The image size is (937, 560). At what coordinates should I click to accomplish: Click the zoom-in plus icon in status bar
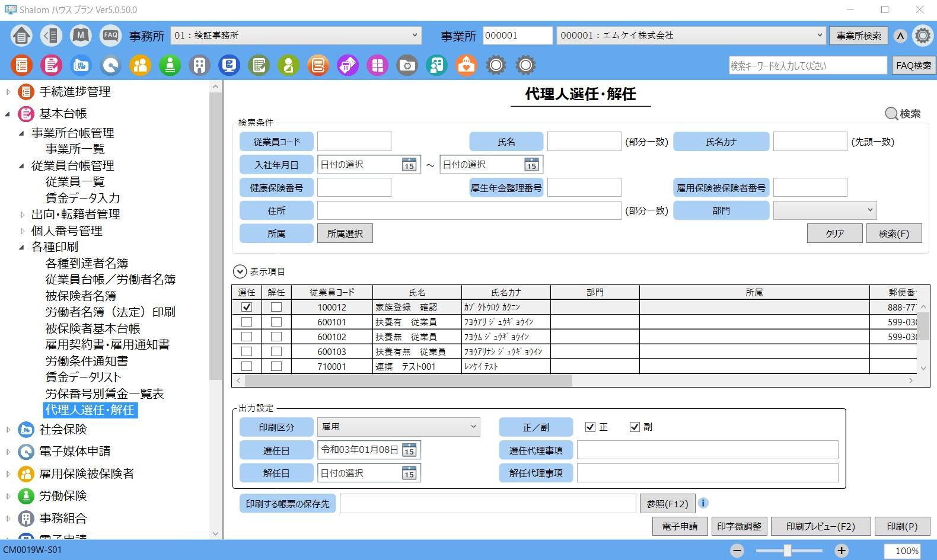pyautogui.click(x=841, y=551)
